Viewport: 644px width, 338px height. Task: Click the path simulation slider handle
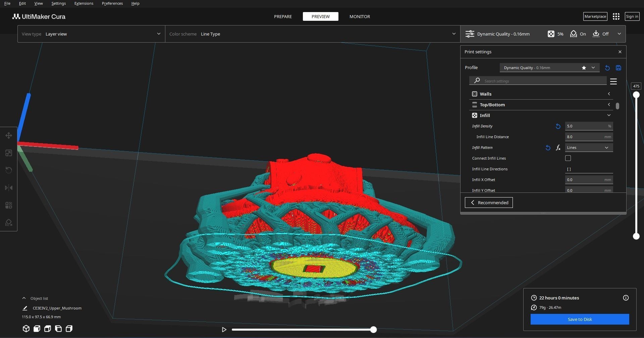373,330
